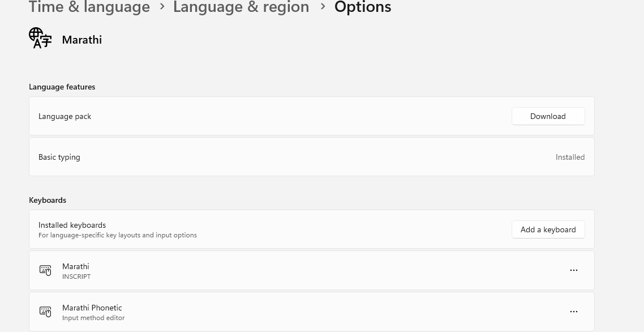Click the chevron before Options breadcrumb
This screenshot has width=644, height=332.
click(x=323, y=7)
